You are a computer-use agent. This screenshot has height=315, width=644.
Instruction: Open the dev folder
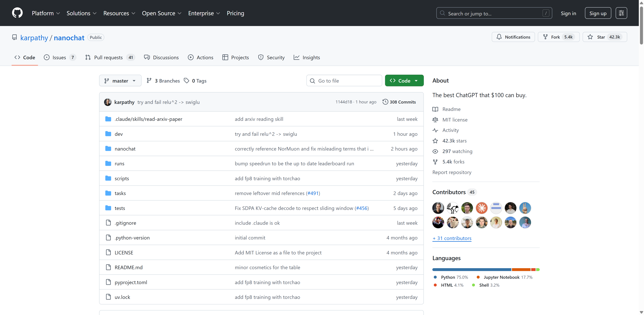pos(119,134)
